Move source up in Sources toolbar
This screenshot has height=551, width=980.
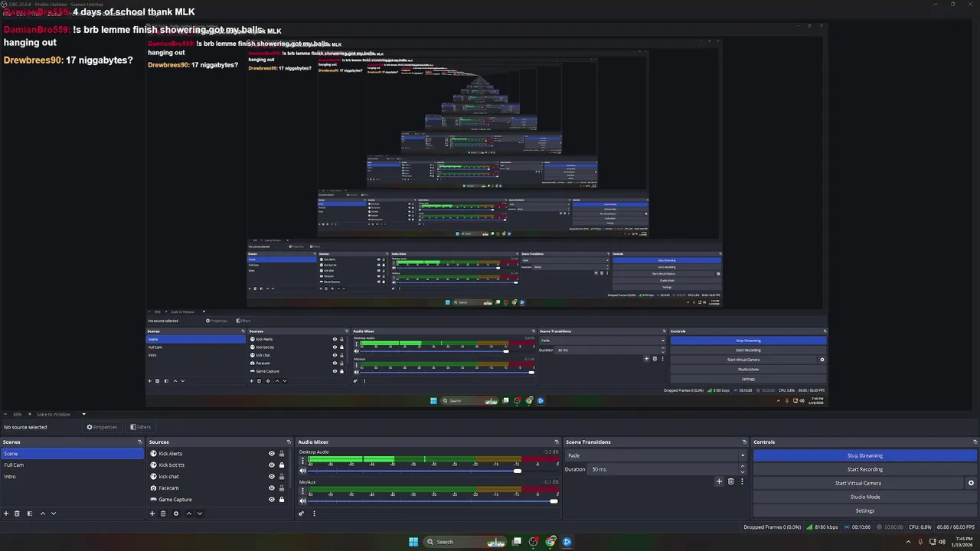pos(189,514)
